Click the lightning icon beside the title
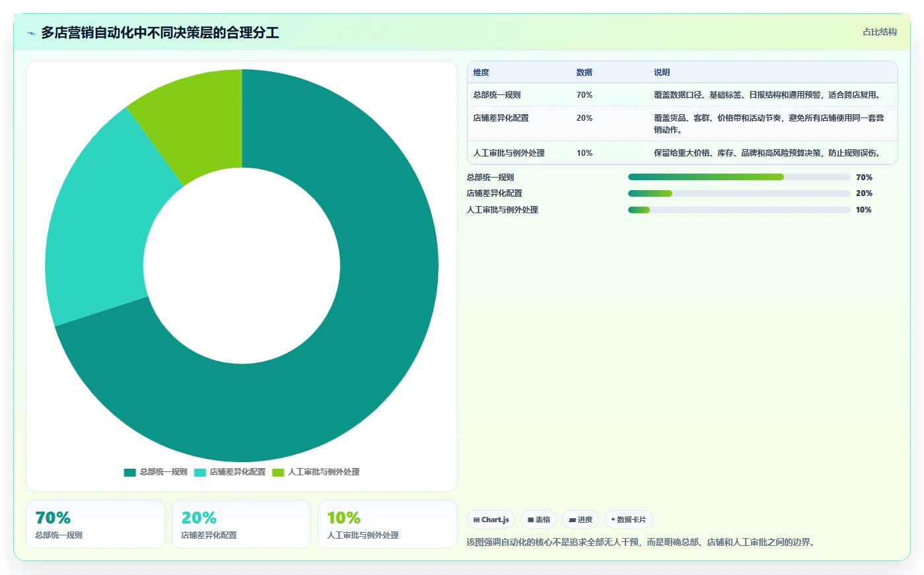 pos(31,33)
